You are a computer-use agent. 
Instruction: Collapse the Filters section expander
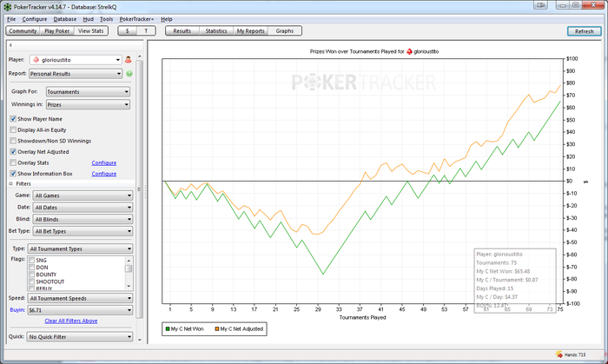pos(10,184)
